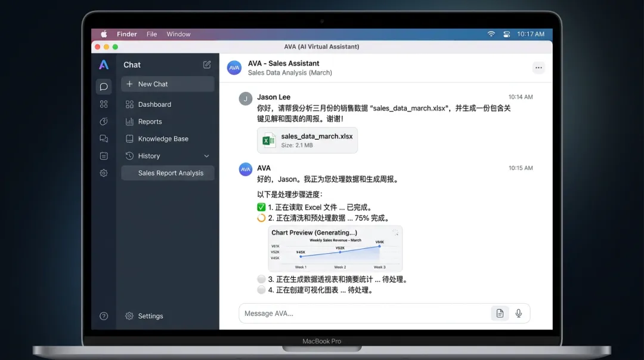Open the three-dot conversation options menu
The height and width of the screenshot is (360, 644).
(x=538, y=67)
